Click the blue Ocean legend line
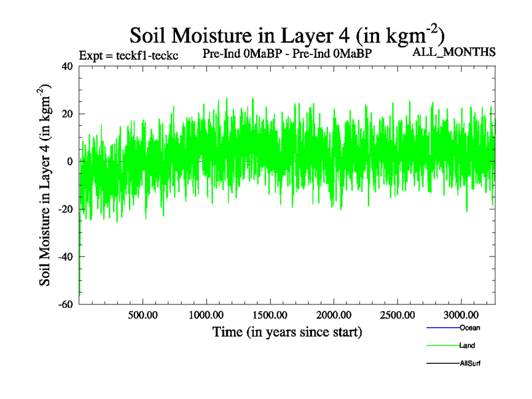Viewport: 532px width, 399px height. pos(442,328)
